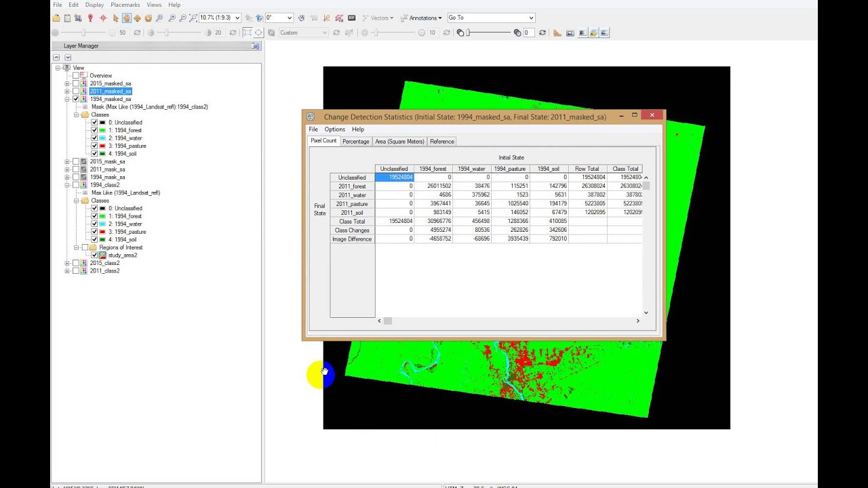The image size is (868, 488).
Task: Toggle 2: 1994_water class under 1994_class2
Action: (94, 224)
